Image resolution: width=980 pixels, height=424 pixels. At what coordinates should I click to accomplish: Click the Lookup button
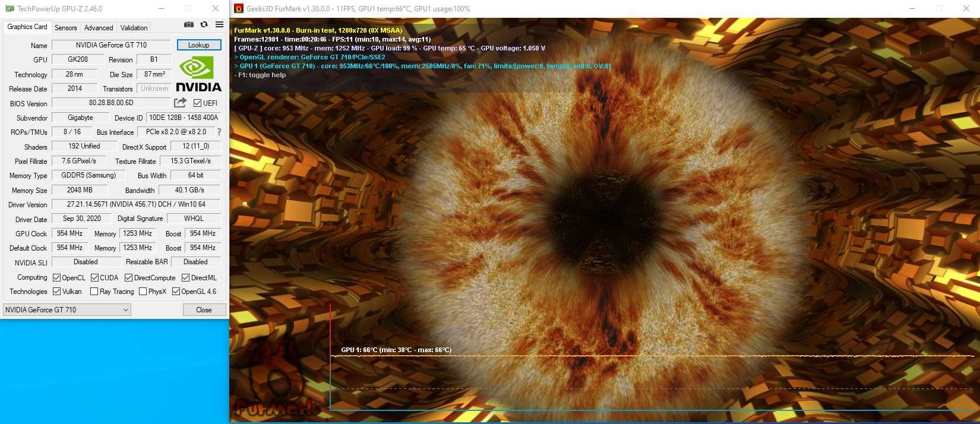(198, 45)
